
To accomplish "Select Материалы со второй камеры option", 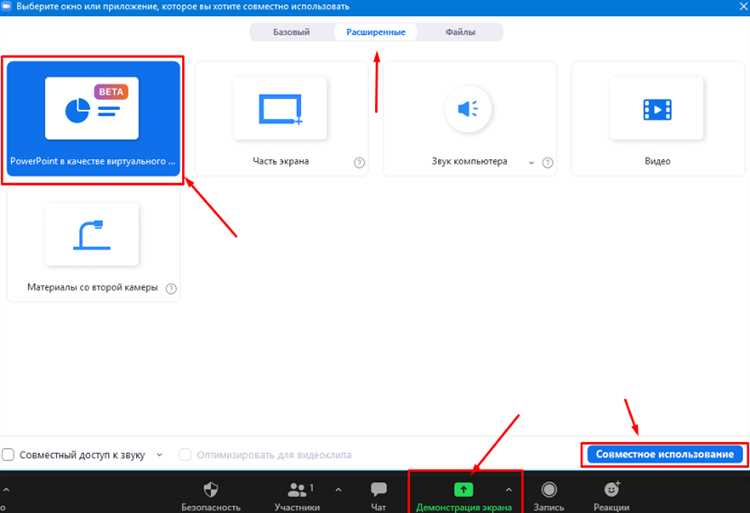I will tap(93, 244).
